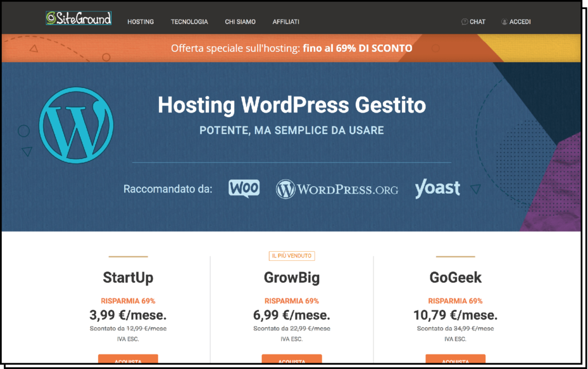Click the Yoast logo

437,189
